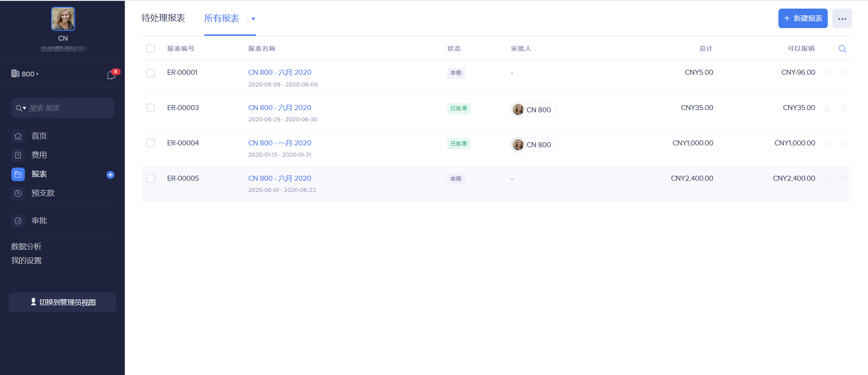Image resolution: width=868 pixels, height=375 pixels.
Task: Click the notification bell icon
Action: coord(111,75)
